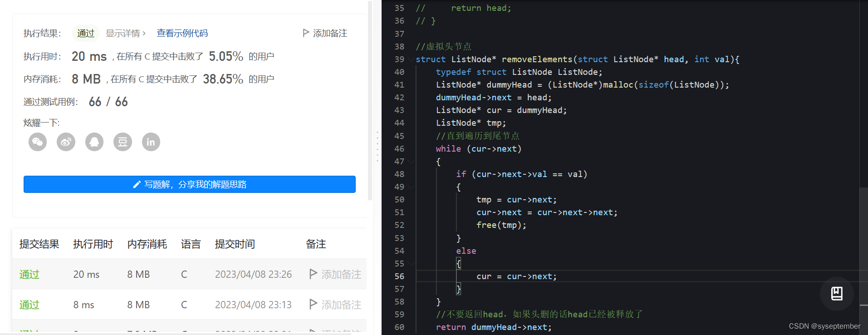Click the bookmark icon in the code editor
The height and width of the screenshot is (335, 868).
pyautogui.click(x=837, y=294)
